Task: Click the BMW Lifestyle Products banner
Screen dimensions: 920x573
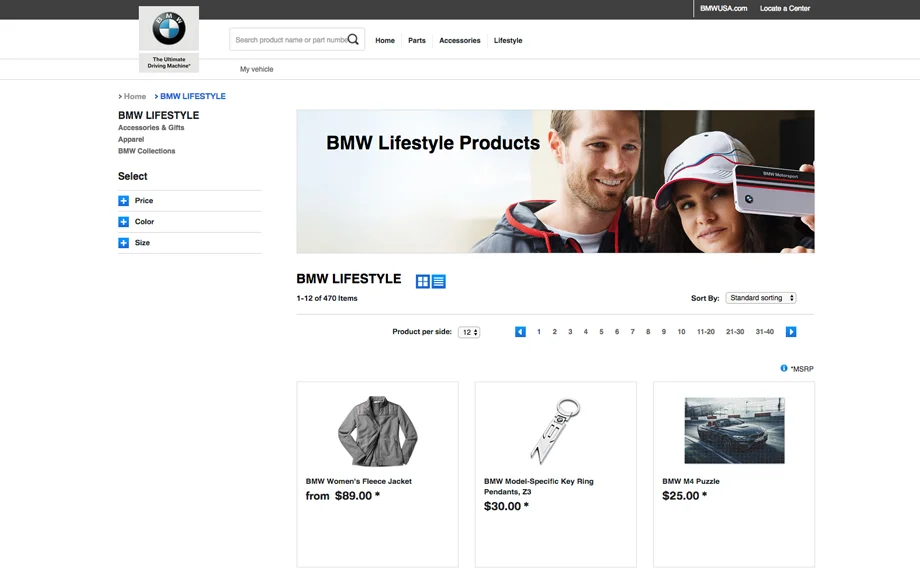Action: [555, 181]
